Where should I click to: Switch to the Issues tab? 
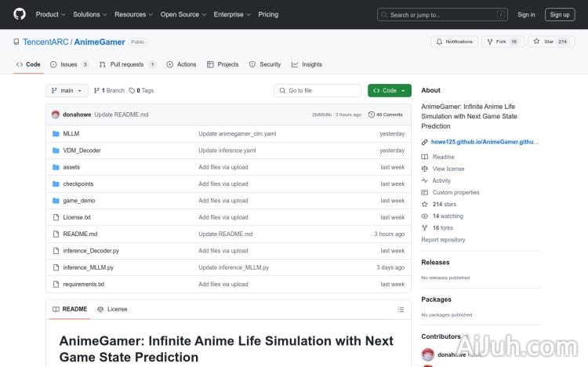69,64
